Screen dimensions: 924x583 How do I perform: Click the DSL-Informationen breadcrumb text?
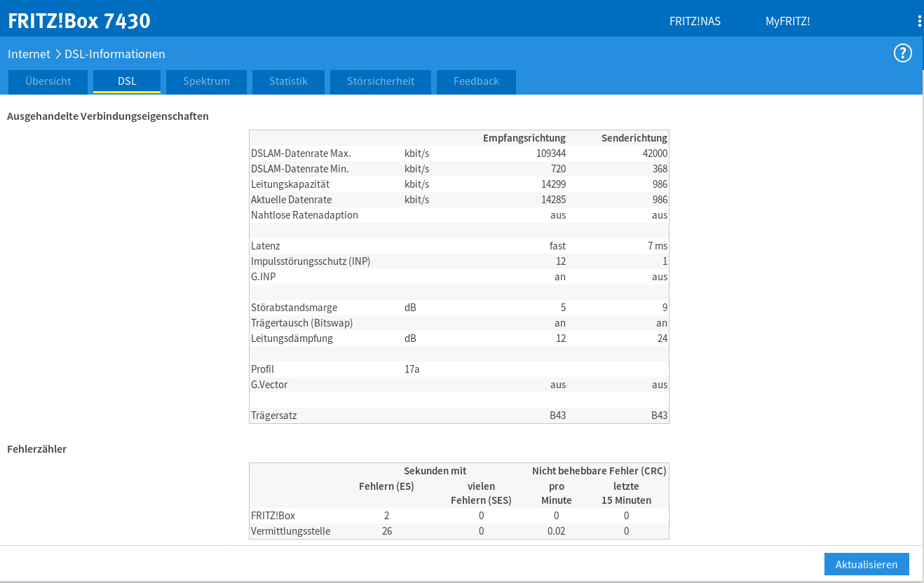[115, 54]
